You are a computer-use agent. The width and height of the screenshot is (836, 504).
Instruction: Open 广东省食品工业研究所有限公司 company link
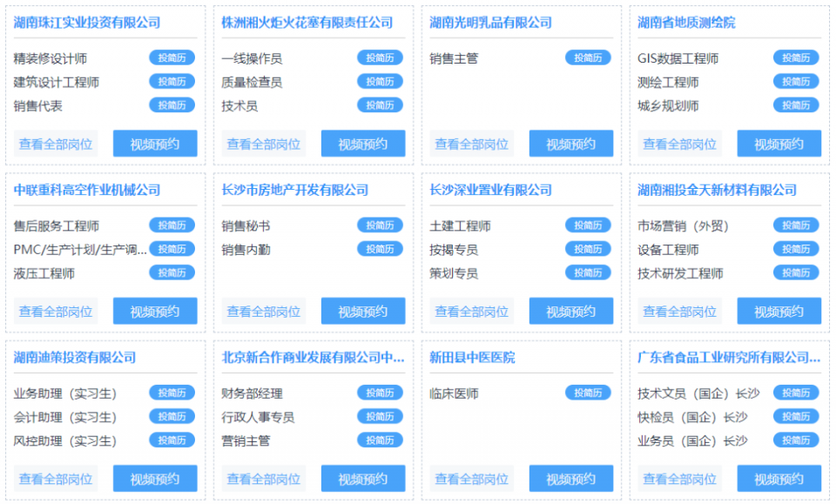pos(729,357)
